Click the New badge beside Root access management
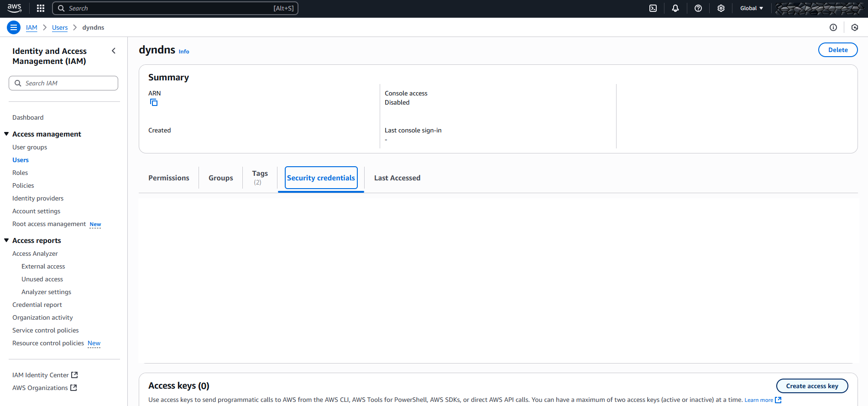Viewport: 868px width, 406px height. (x=95, y=224)
